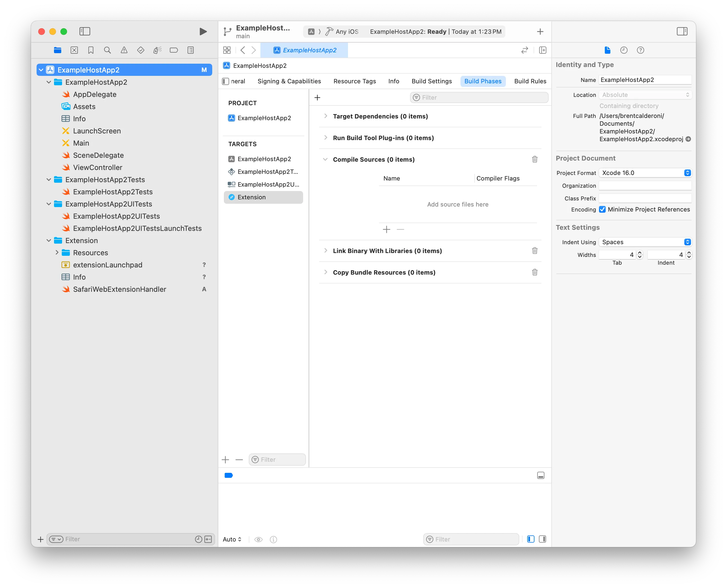Open the Source Control navigator icon

tap(74, 50)
